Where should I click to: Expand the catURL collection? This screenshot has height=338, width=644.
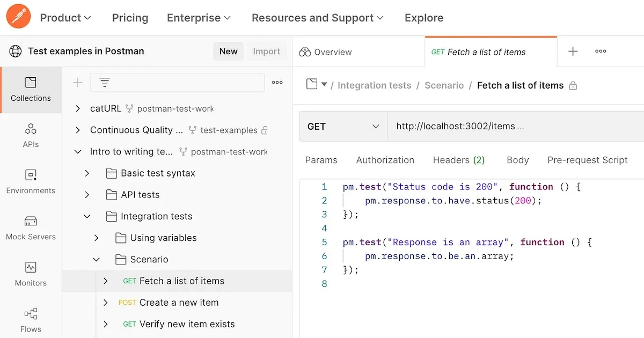[78, 109]
